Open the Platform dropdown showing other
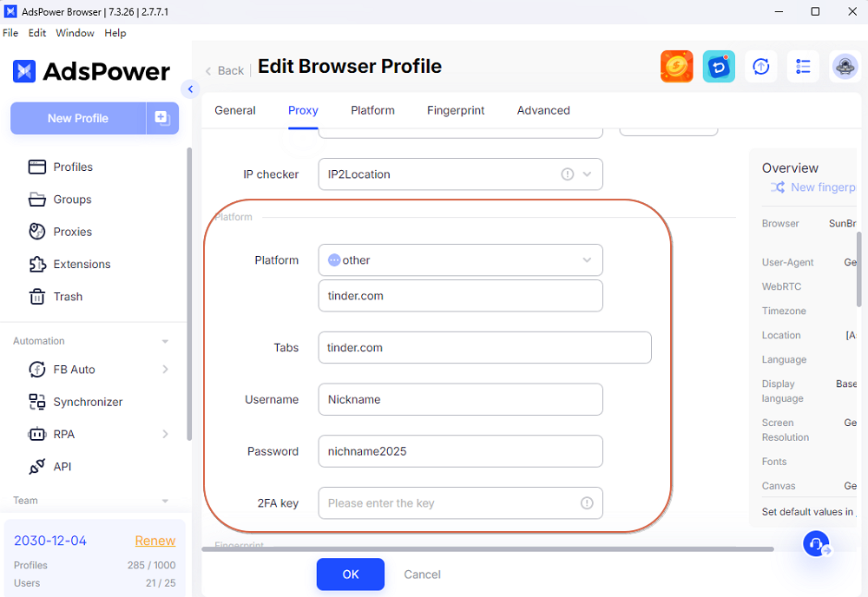 (x=460, y=260)
